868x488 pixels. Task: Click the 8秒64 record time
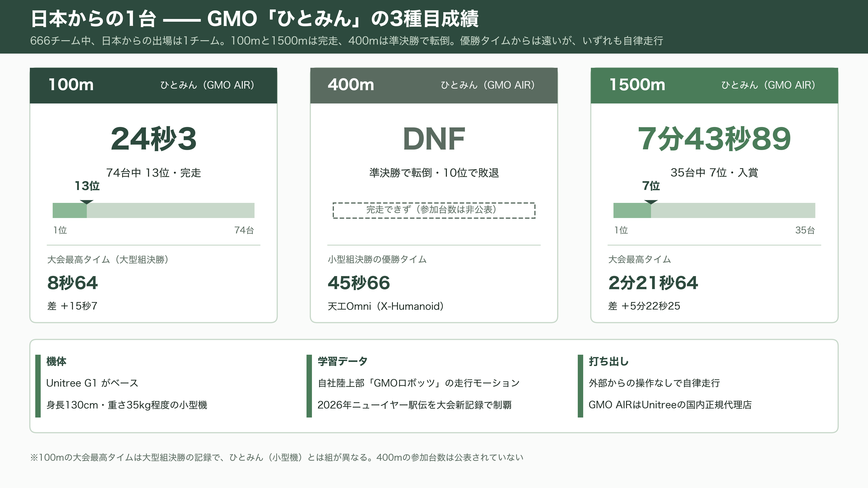coord(72,283)
